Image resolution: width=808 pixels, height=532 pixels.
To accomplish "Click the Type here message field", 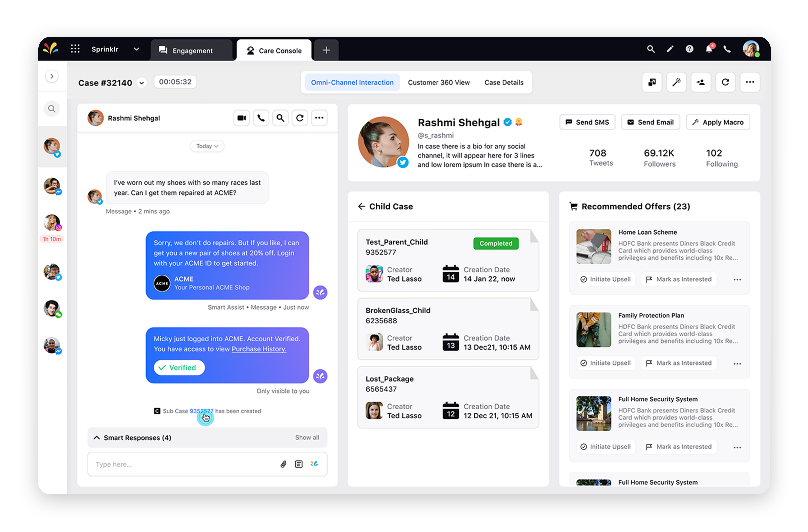I will coord(183,464).
